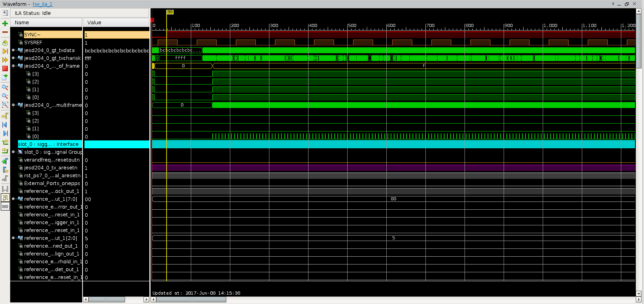Toggle the auto re-trigger icon
The image size is (644, 304).
[5, 43]
